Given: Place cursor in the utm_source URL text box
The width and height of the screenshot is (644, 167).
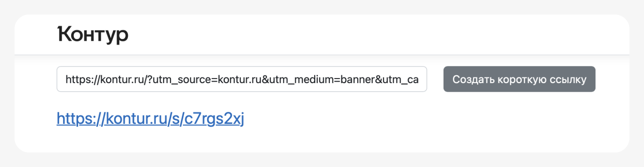Looking at the screenshot, I should [x=242, y=79].
